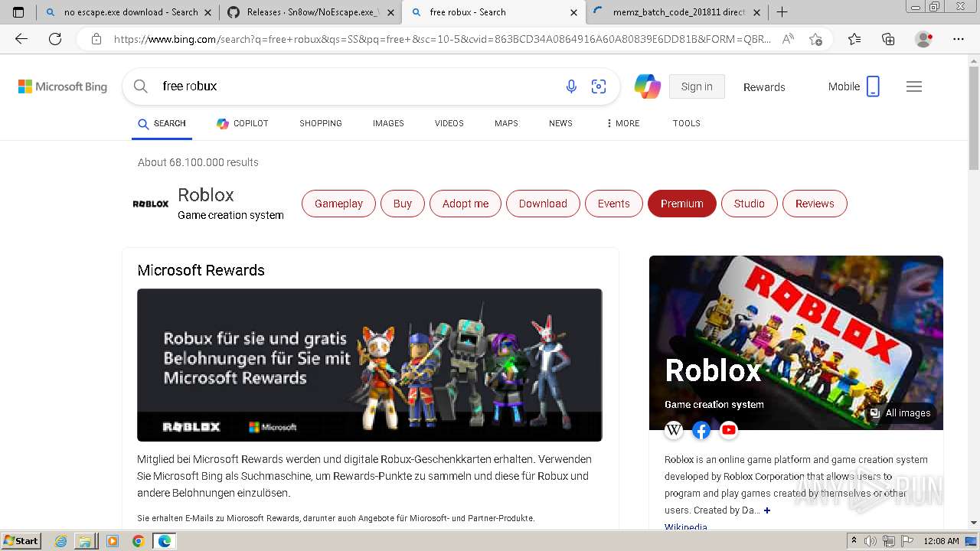Launch the media player taskbar icon

coord(113,541)
